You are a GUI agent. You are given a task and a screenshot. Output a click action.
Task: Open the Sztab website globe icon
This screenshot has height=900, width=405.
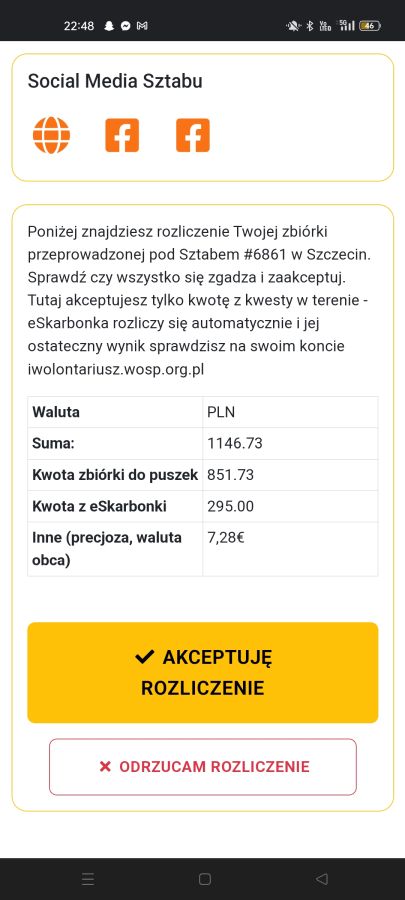51,135
